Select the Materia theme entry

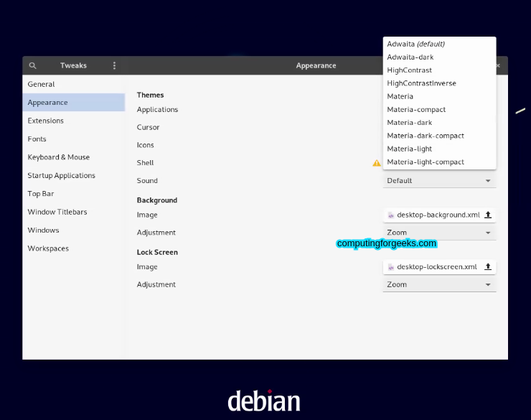pyautogui.click(x=440, y=96)
